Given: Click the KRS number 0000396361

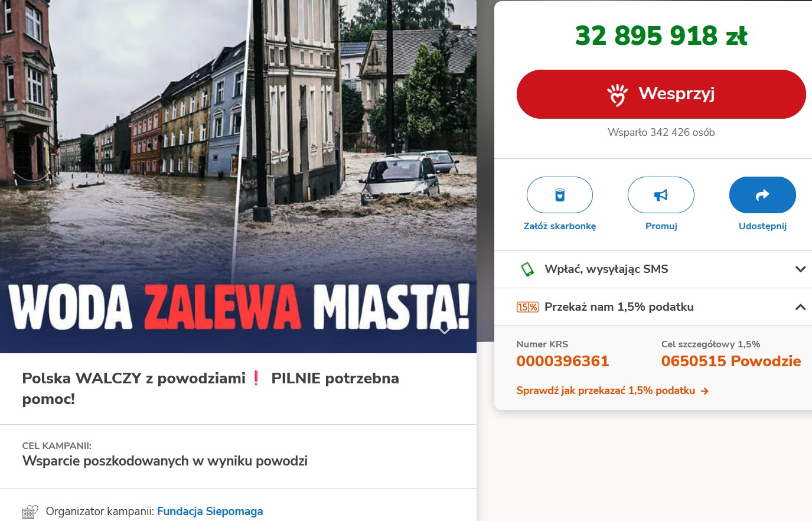Looking at the screenshot, I should tap(563, 361).
